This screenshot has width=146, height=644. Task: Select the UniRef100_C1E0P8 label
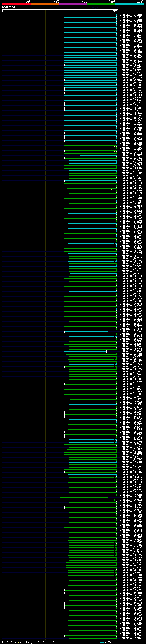(131, 191)
